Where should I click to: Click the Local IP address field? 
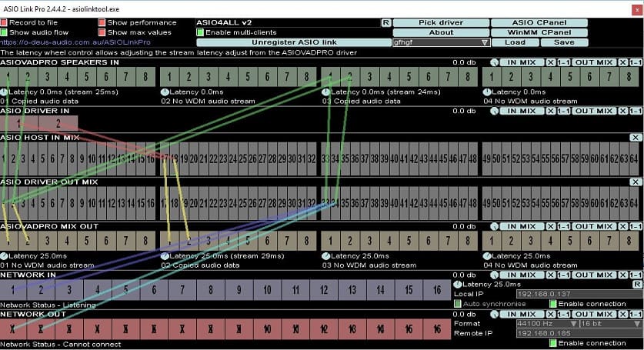coord(579,294)
